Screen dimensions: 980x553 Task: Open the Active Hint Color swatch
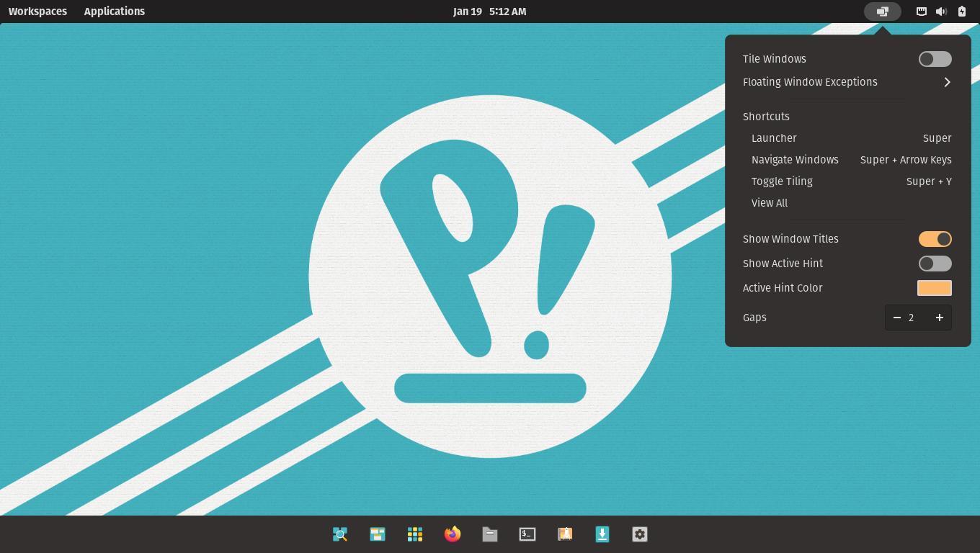(x=934, y=288)
